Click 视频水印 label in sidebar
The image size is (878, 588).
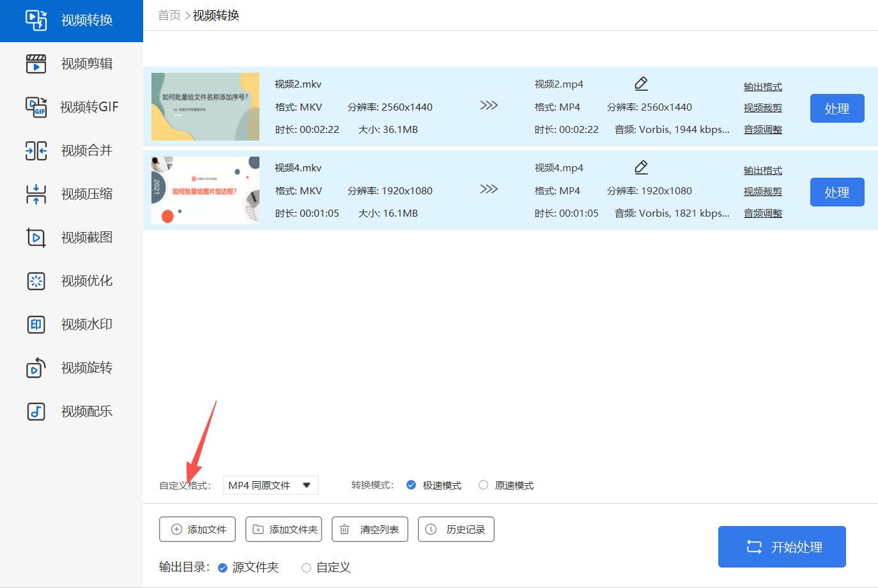87,324
